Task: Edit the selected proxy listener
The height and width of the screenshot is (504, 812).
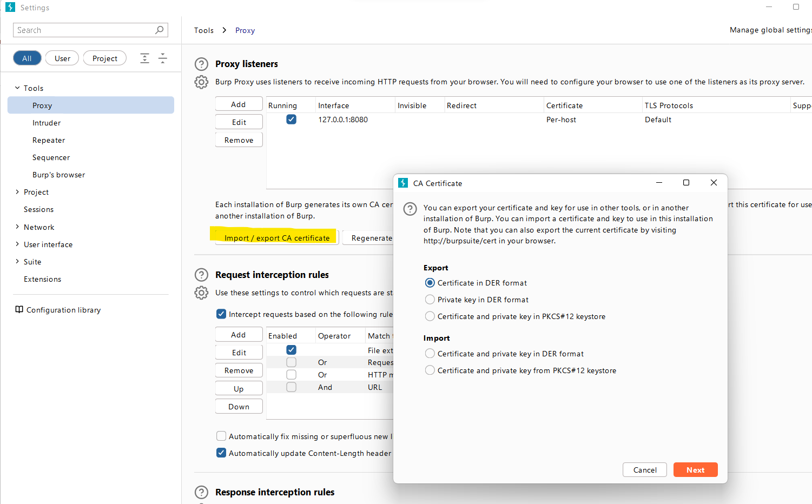Action: [x=239, y=122]
